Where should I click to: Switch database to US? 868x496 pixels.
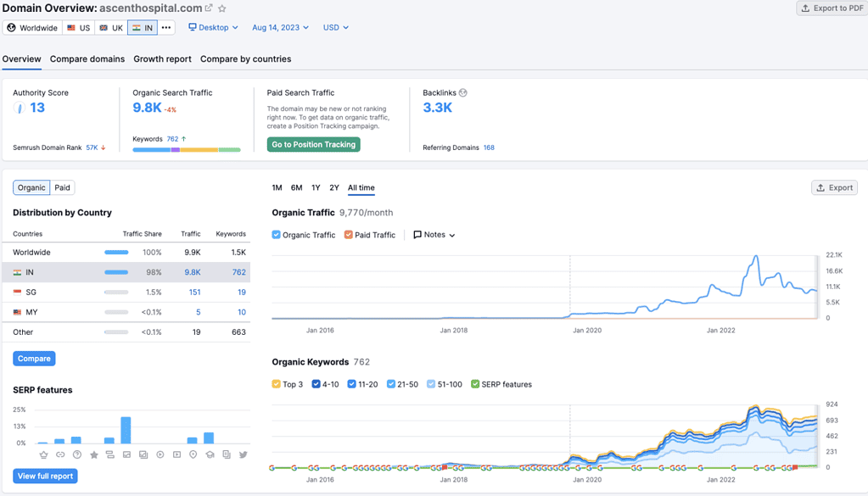click(x=79, y=28)
